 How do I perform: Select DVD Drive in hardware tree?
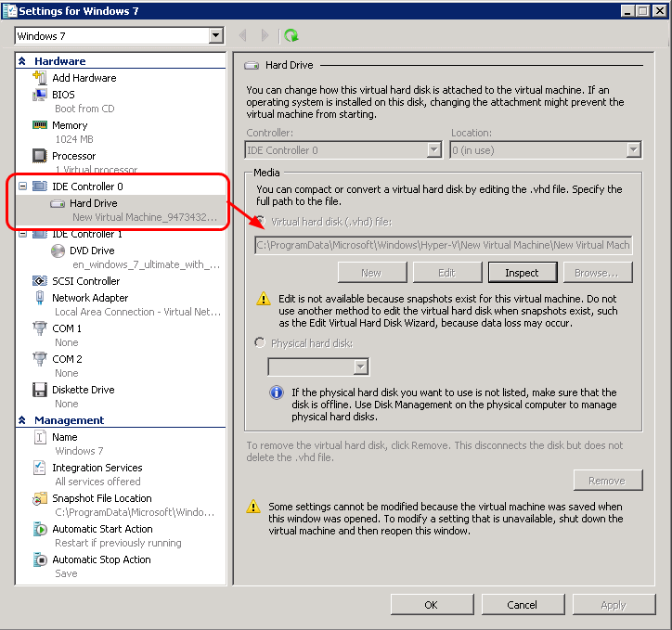(x=92, y=251)
